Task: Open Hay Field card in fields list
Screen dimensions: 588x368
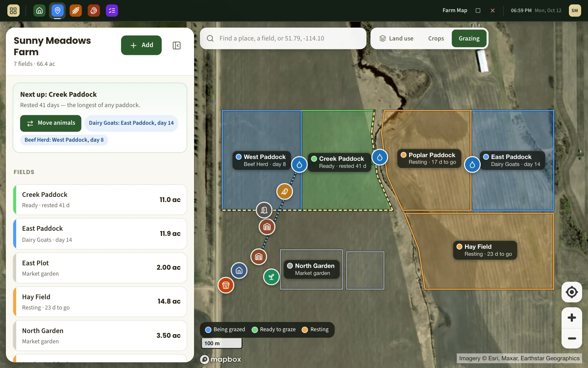Action: (x=100, y=302)
